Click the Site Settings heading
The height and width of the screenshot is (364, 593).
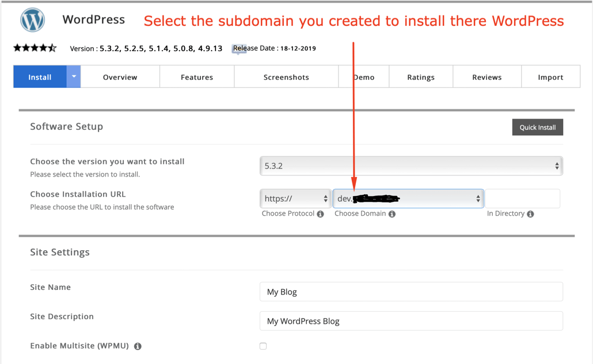point(60,252)
